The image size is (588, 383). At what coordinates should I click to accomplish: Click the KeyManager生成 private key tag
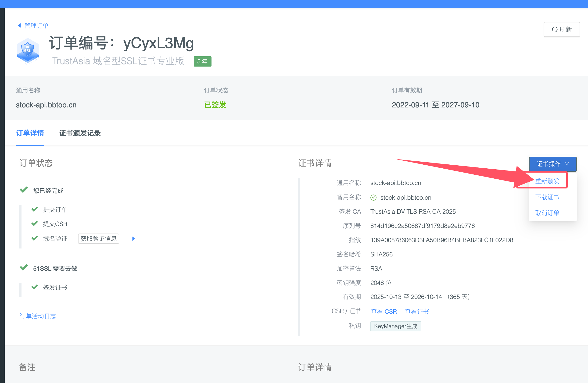pyautogui.click(x=395, y=326)
